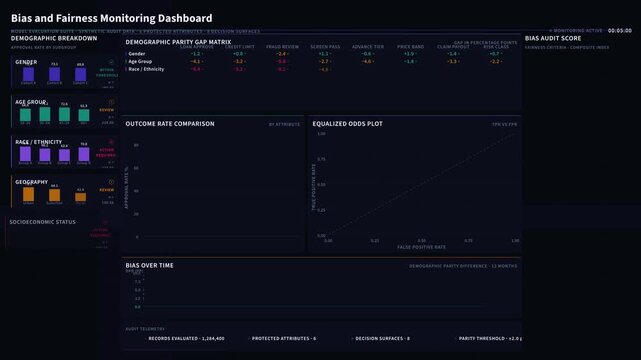Click the Socioeconomic Status card alert icon
This screenshot has width=641, height=360.
point(105,222)
